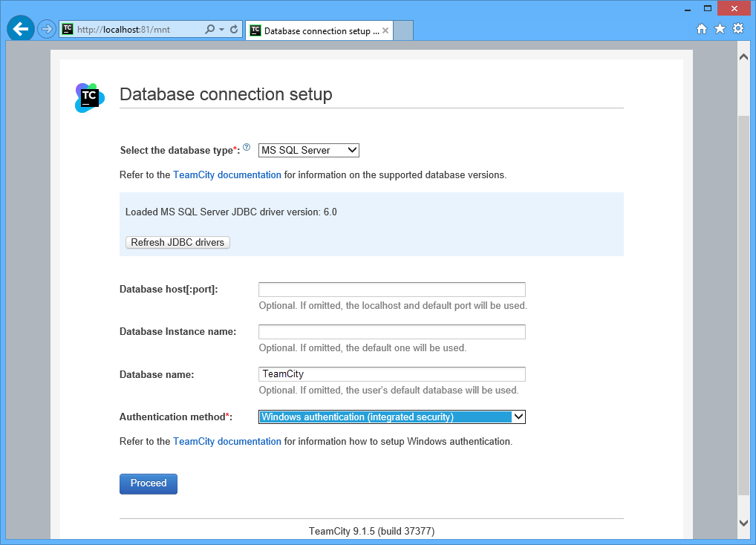Open browser Tools gear icon

737,29
